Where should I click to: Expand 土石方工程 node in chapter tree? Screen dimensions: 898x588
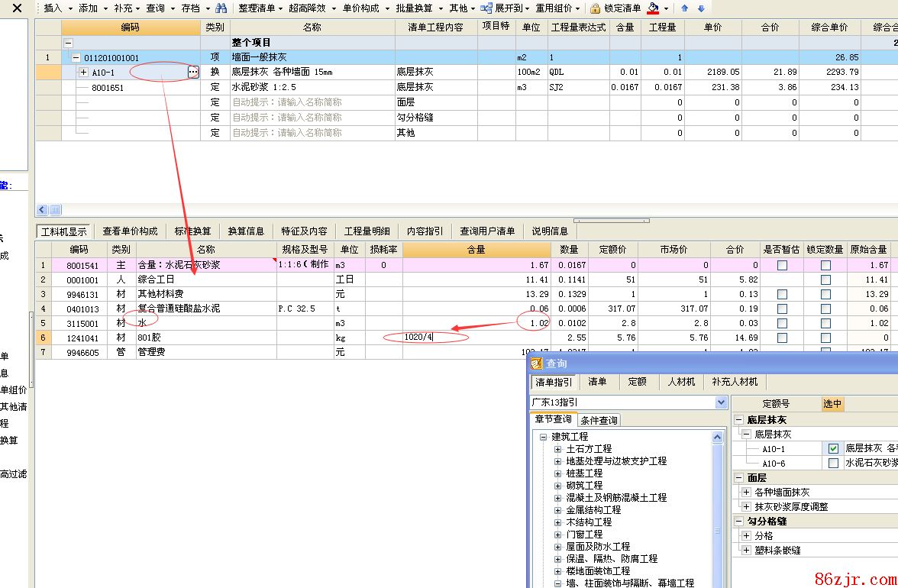pyautogui.click(x=558, y=449)
